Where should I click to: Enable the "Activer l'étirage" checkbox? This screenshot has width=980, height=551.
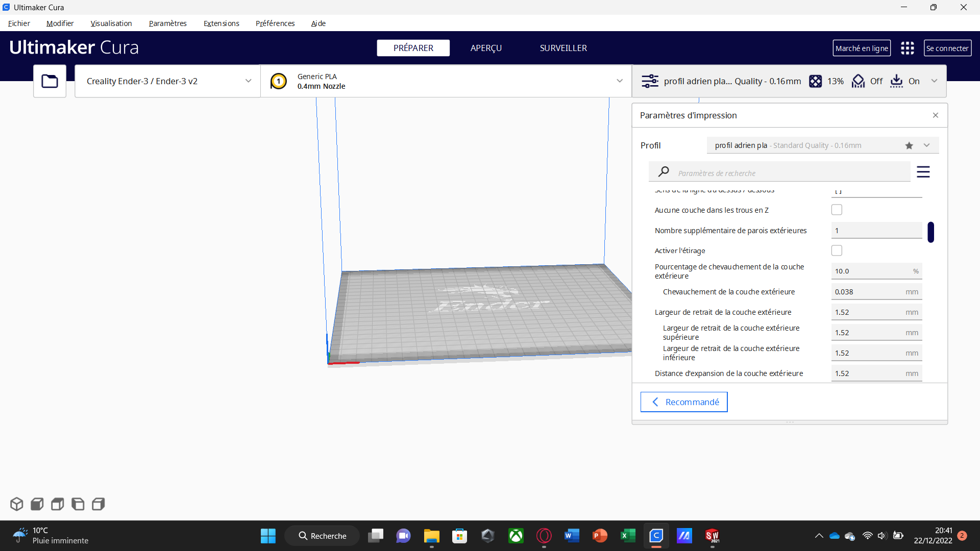[837, 251]
